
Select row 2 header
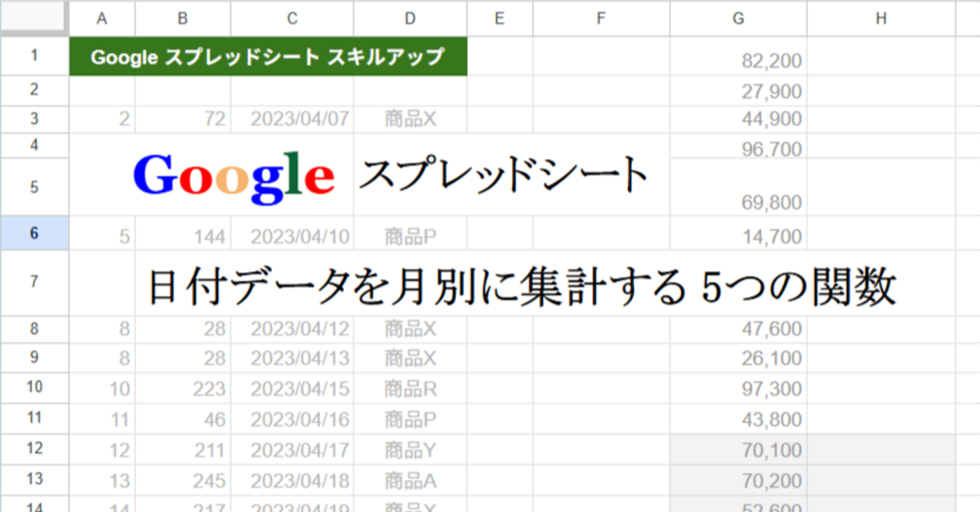34,91
